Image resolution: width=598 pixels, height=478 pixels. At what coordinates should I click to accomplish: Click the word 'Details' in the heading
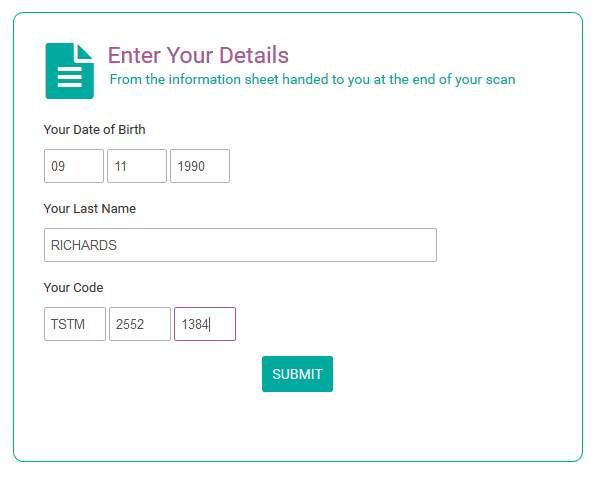point(254,55)
